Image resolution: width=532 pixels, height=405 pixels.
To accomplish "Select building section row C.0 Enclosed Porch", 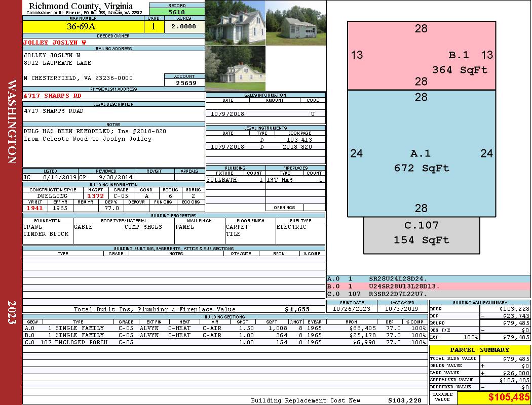I will tap(225, 342).
